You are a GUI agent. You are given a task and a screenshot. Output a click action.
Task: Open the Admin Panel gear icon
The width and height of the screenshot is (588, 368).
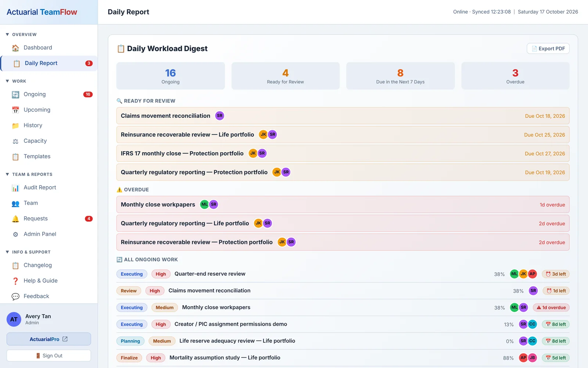tap(15, 234)
